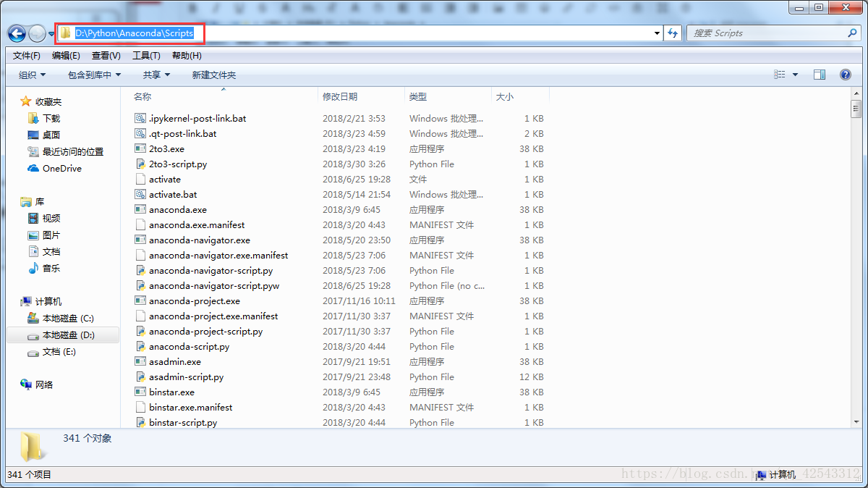The image size is (868, 488).
Task: Select the file name asadmin-script.py
Action: (187, 376)
